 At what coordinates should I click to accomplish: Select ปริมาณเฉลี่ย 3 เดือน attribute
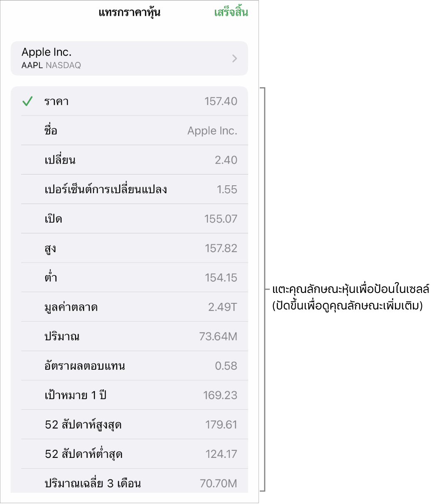(129, 481)
